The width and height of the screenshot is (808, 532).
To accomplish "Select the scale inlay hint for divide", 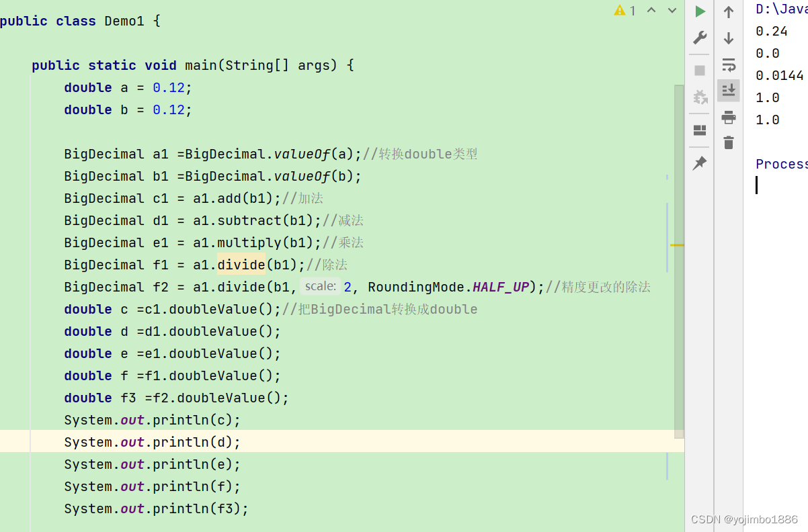I will [322, 286].
